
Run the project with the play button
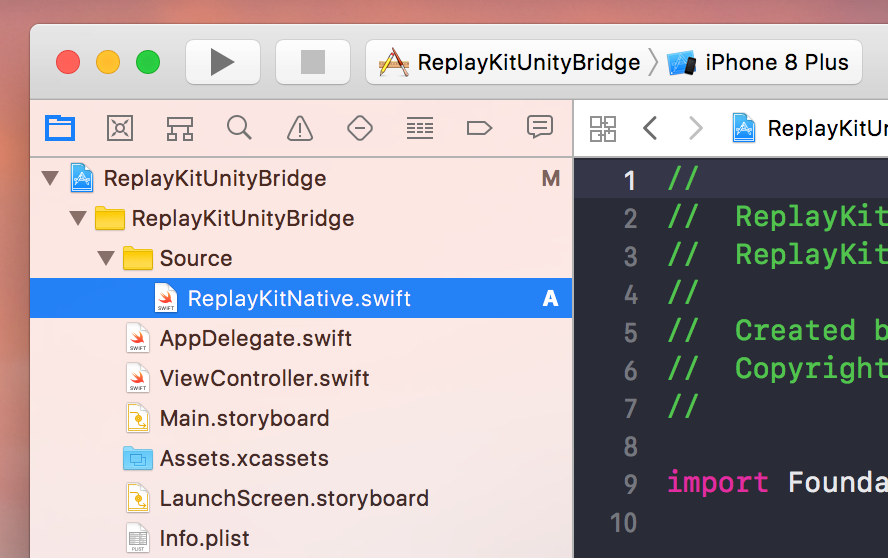pos(223,62)
